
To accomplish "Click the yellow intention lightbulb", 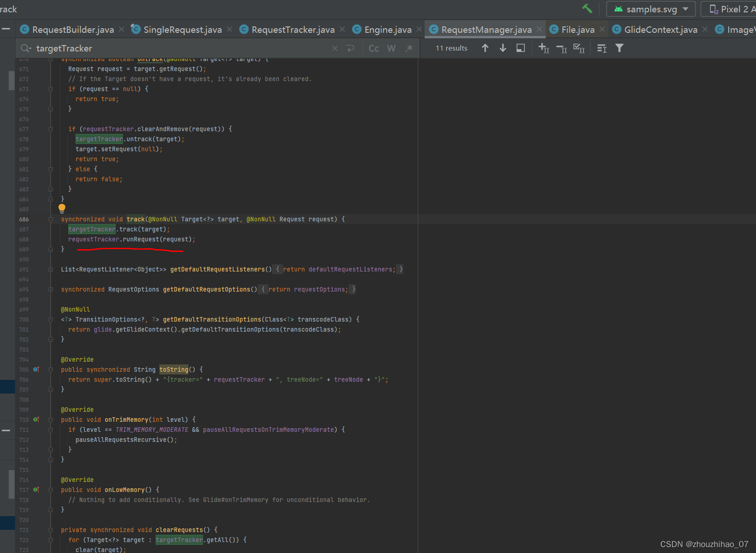I will point(62,209).
